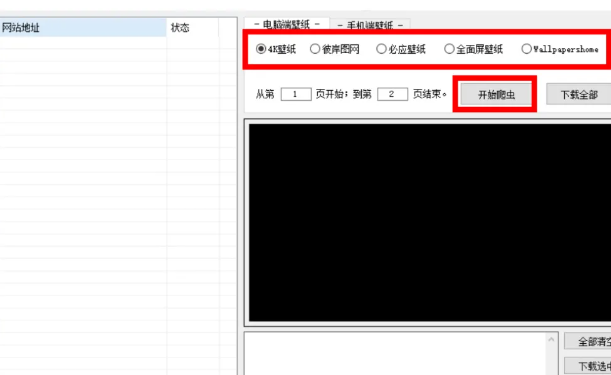Click the 下载全部 button
Screen dimensions: 611x375
coord(579,94)
